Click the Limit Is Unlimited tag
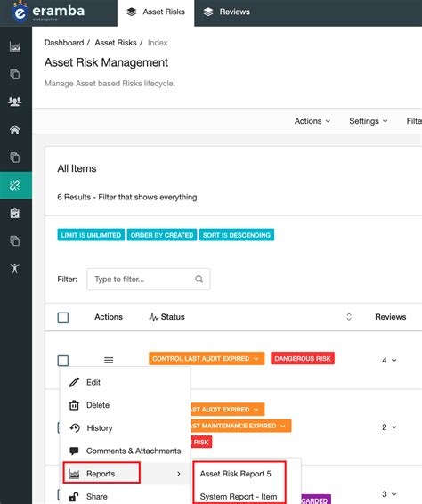Image resolution: width=422 pixels, height=504 pixels. coord(91,235)
